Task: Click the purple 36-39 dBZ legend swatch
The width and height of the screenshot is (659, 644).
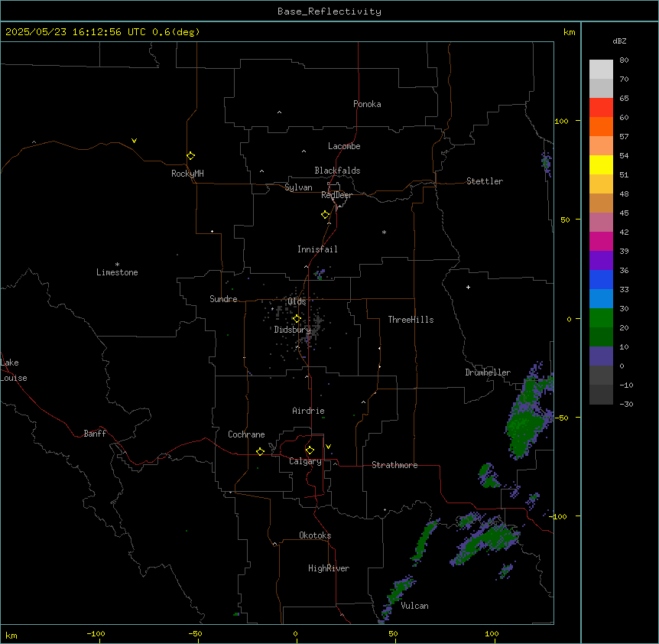Action: pyautogui.click(x=601, y=260)
